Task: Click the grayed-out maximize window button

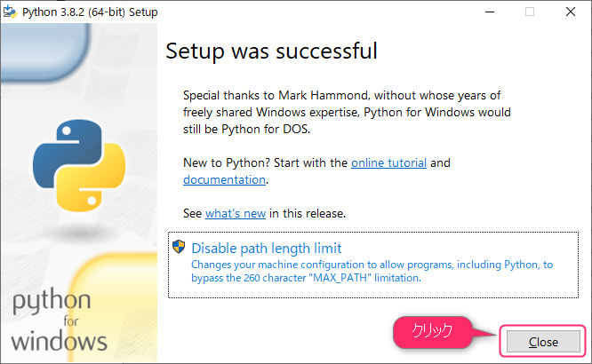Action: tap(530, 12)
